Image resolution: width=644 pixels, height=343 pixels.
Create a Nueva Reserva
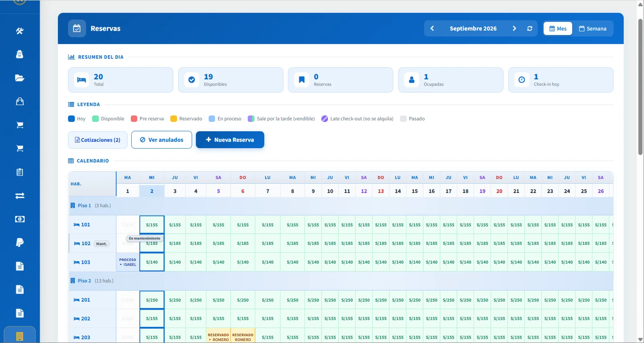pos(230,140)
